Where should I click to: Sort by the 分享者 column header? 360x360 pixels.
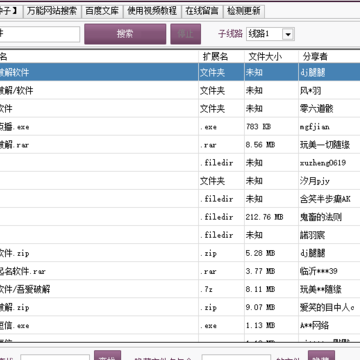pyautogui.click(x=315, y=57)
